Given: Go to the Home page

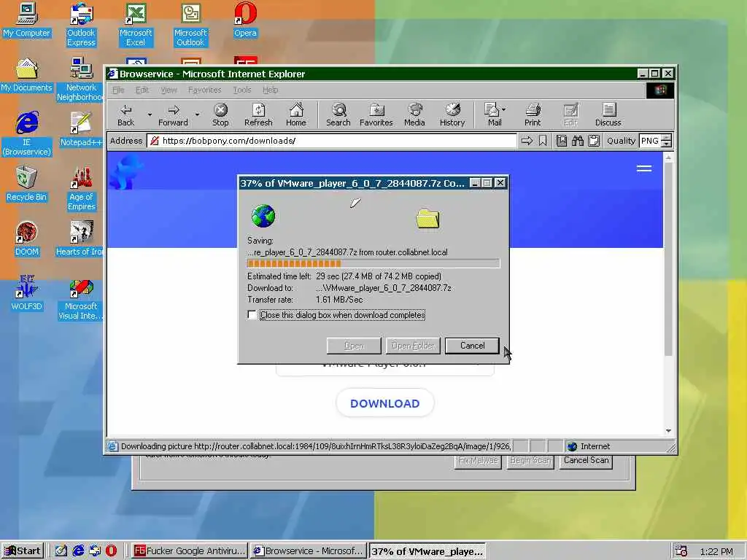Looking at the screenshot, I should coord(296,114).
